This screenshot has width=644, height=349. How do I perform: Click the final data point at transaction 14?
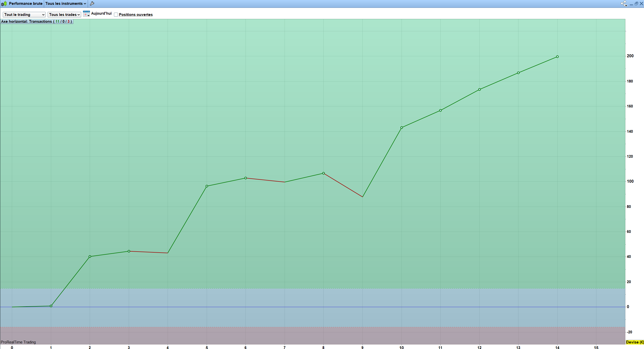[x=557, y=57]
